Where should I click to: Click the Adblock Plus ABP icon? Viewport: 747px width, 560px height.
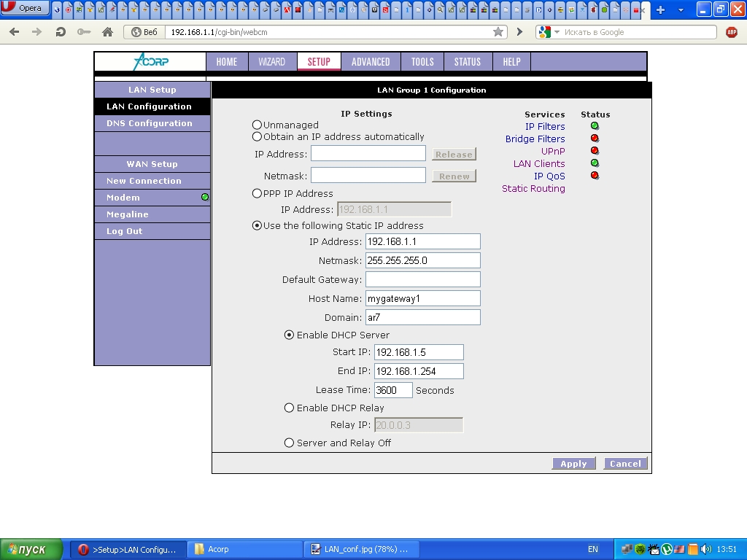732,32
